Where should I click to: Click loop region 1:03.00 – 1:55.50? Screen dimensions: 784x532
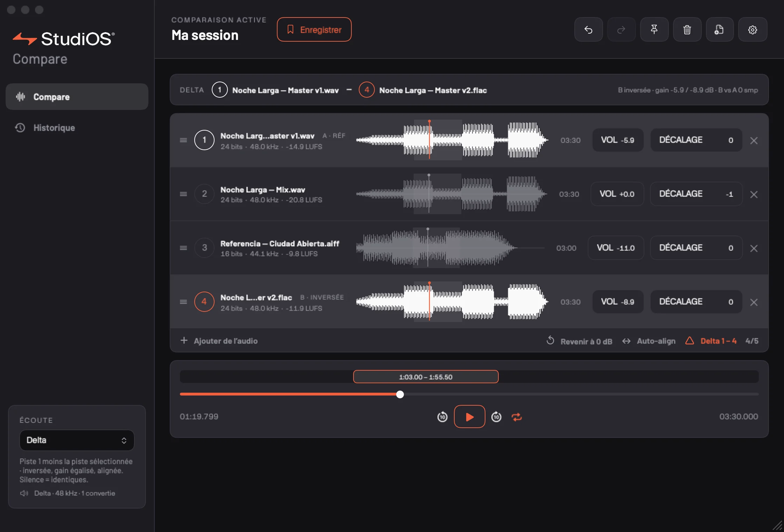click(426, 377)
